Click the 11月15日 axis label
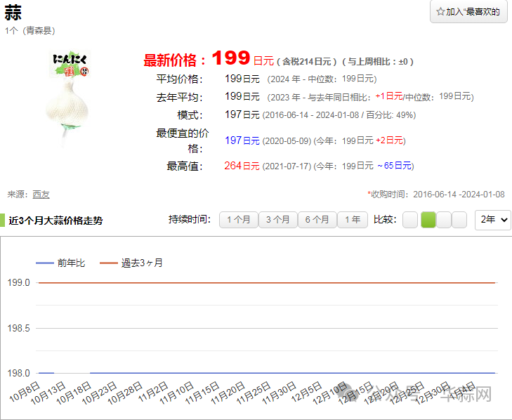512x420 pixels. click(x=202, y=393)
